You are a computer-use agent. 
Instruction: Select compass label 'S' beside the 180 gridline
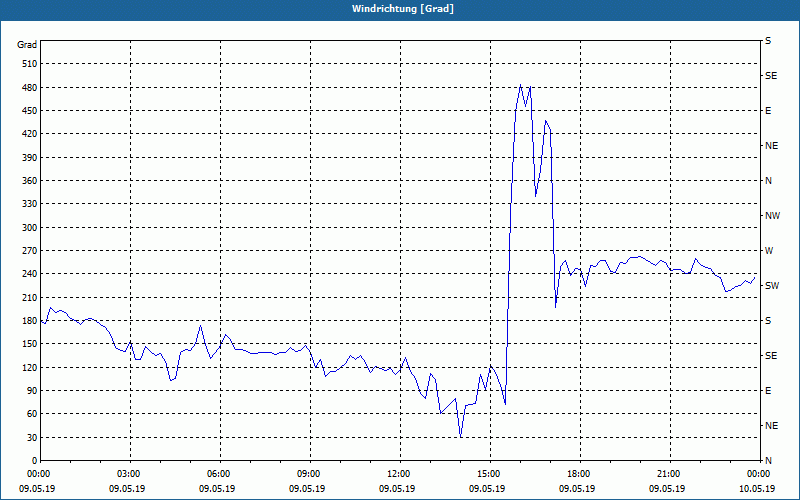pyautogui.click(x=768, y=321)
